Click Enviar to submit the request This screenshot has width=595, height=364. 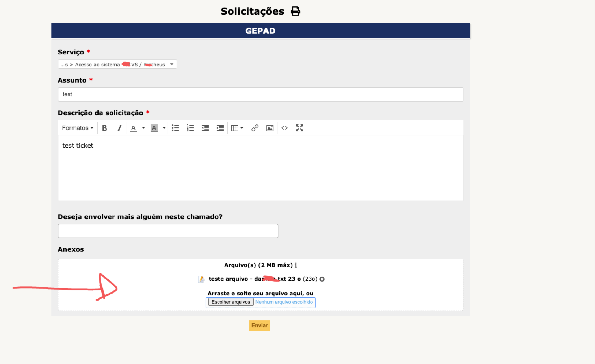pos(259,325)
